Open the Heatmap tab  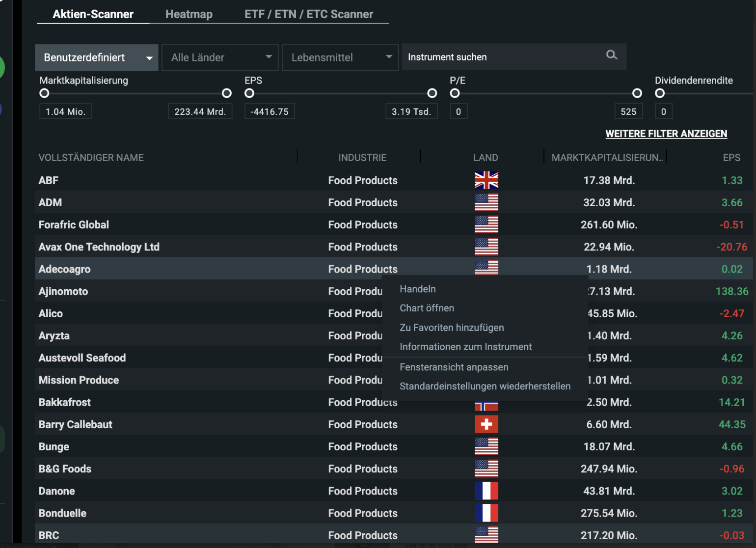point(189,14)
